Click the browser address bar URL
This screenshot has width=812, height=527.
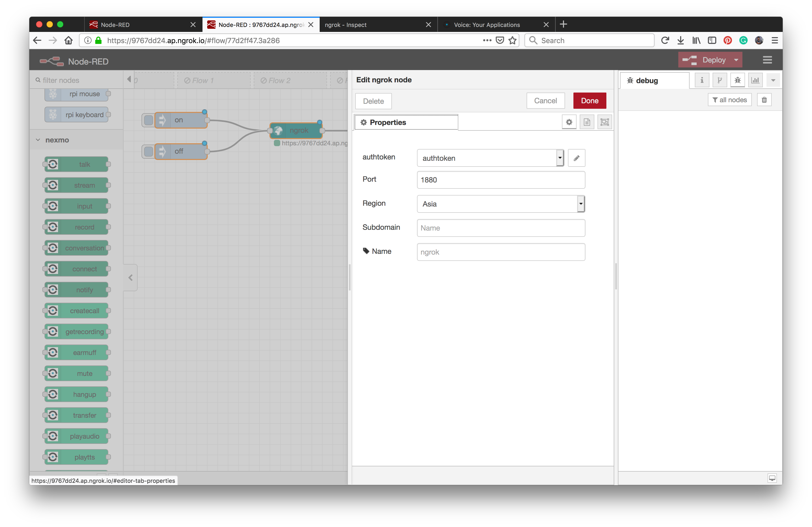point(193,41)
